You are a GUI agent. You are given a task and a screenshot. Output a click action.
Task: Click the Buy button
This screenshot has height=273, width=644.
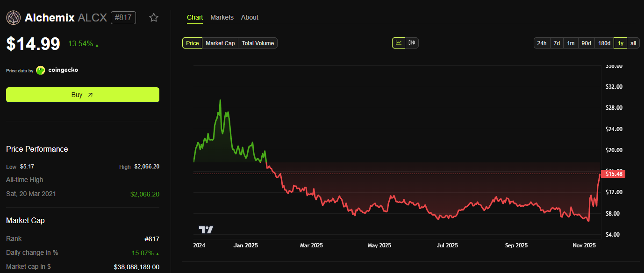coord(82,94)
